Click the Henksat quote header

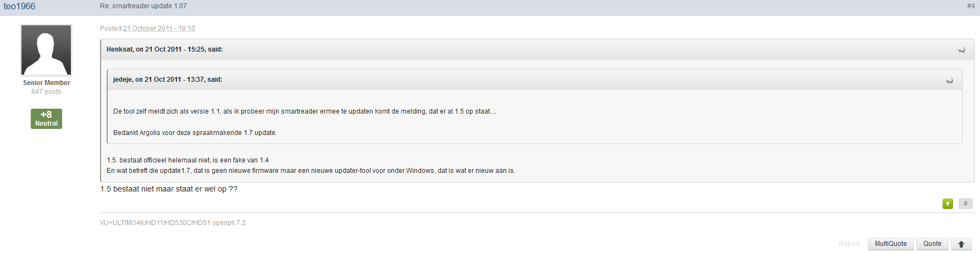point(164,49)
